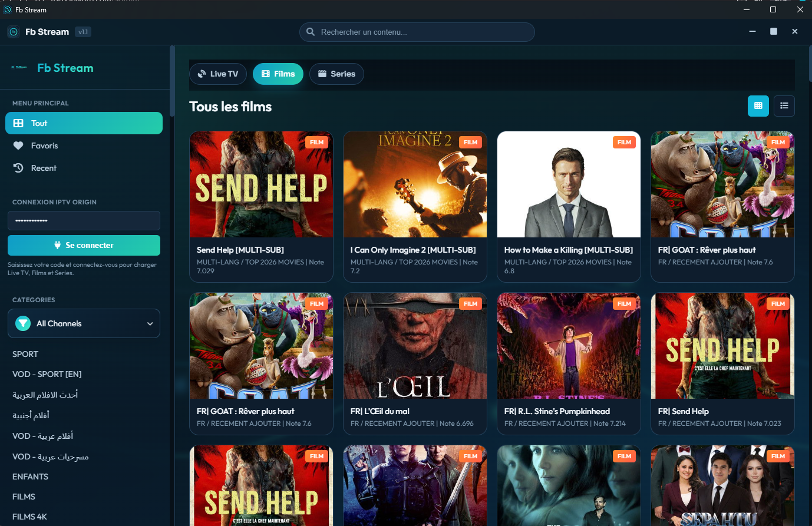The height and width of the screenshot is (526, 812).
Task: Click the title FR| R.L. Stine's Pumpkinhead
Action: click(x=557, y=411)
